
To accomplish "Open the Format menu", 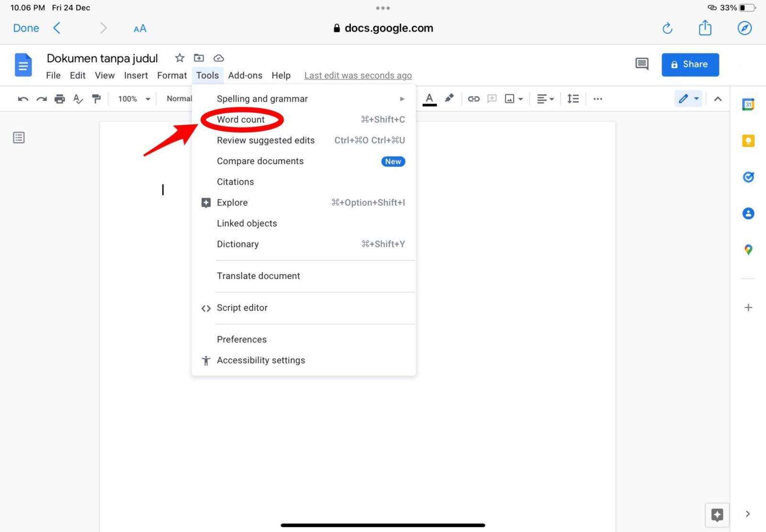I will pos(171,75).
